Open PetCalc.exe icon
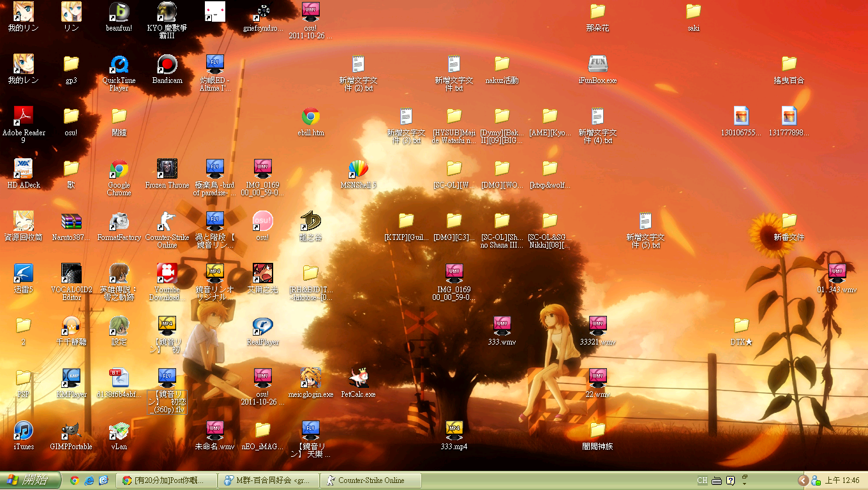 pyautogui.click(x=358, y=378)
